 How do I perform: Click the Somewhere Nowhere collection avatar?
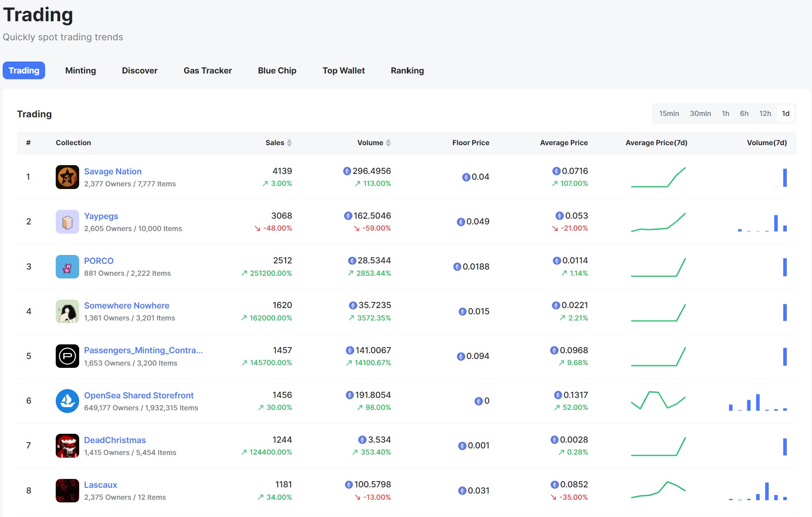pyautogui.click(x=67, y=311)
